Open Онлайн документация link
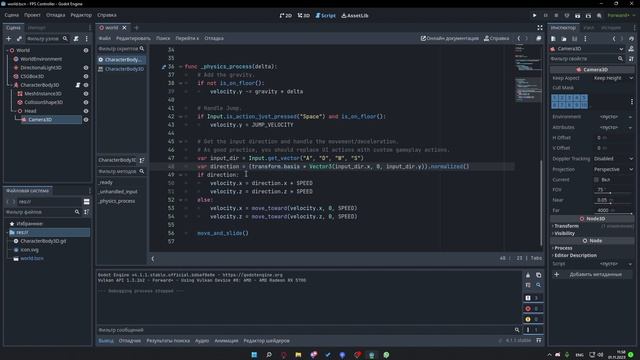Viewport: 640px width, 360px height. tap(450, 38)
